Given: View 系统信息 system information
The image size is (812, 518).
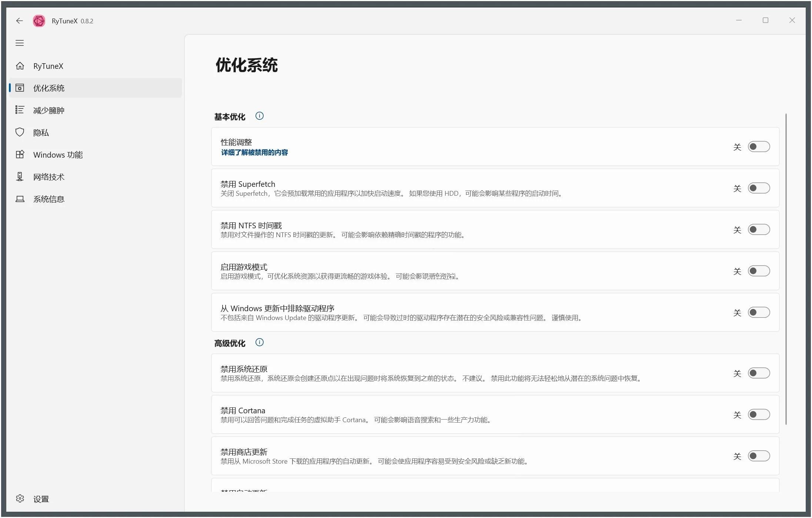Looking at the screenshot, I should [x=50, y=199].
